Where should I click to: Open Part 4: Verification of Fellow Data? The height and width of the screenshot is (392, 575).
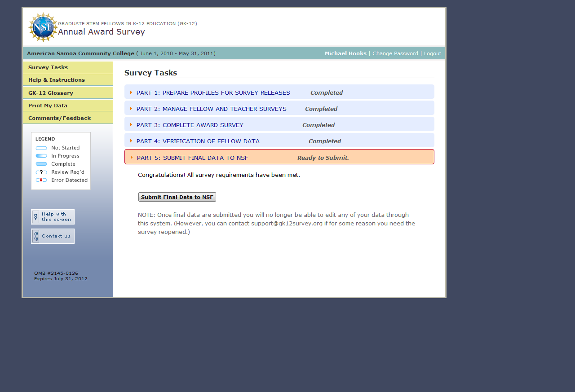pos(198,141)
